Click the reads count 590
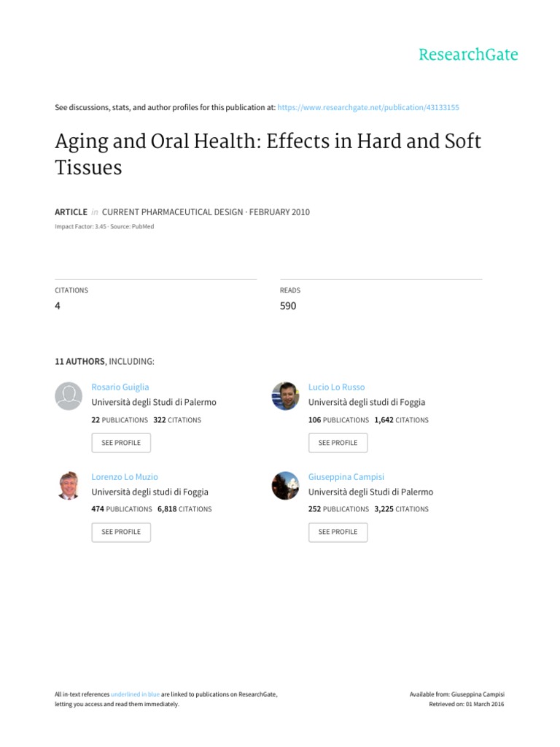The height and width of the screenshot is (747, 560). (288, 306)
